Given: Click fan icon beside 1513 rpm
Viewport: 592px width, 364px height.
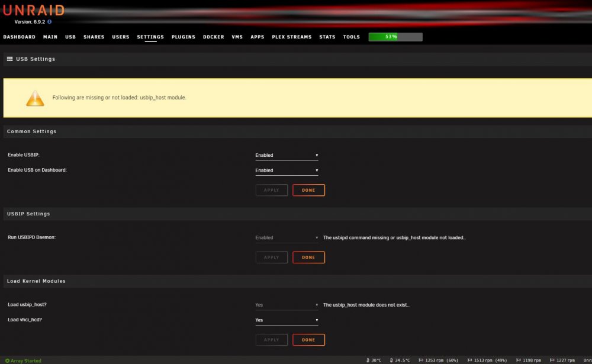Looking at the screenshot, I should pos(469,360).
